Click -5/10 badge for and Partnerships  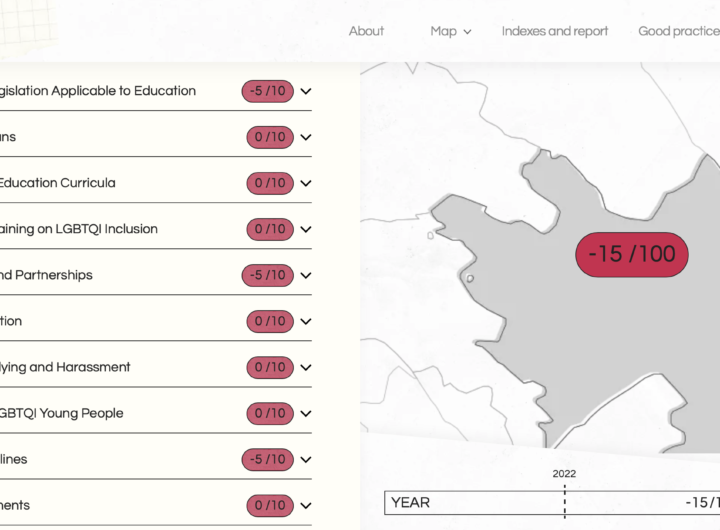[x=267, y=275]
